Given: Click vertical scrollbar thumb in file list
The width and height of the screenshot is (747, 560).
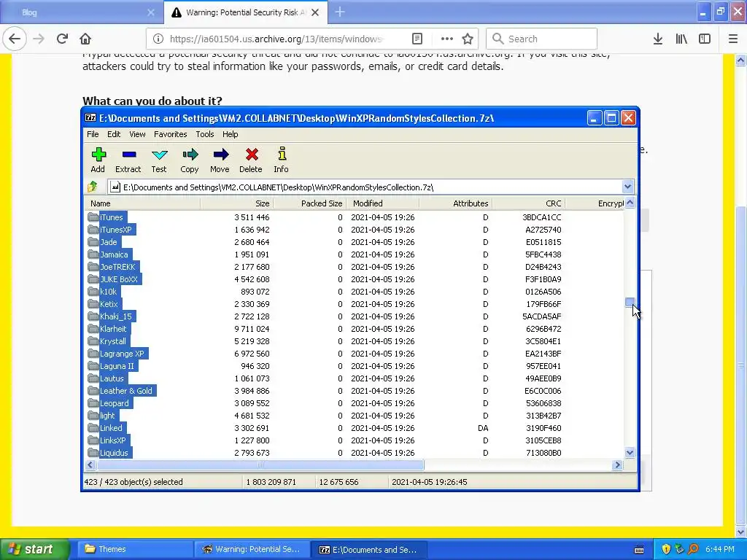Looking at the screenshot, I should coord(630,303).
